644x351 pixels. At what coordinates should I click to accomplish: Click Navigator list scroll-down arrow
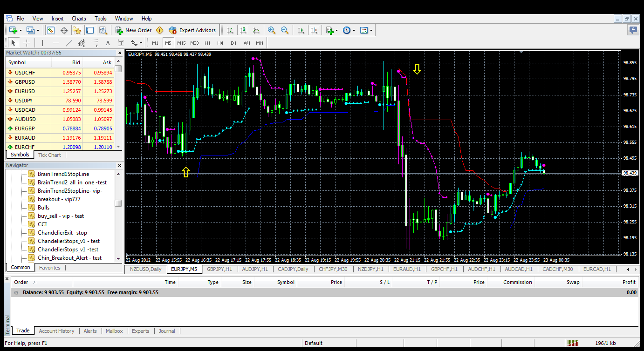click(118, 258)
